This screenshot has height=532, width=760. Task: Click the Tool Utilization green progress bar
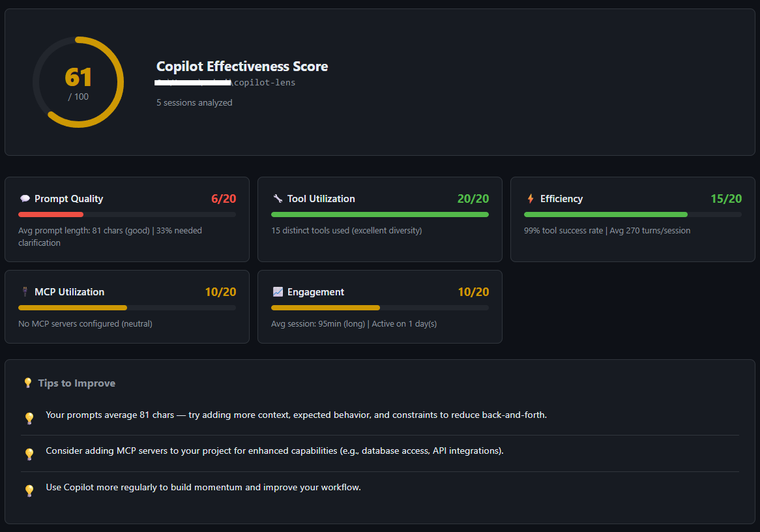tap(380, 214)
